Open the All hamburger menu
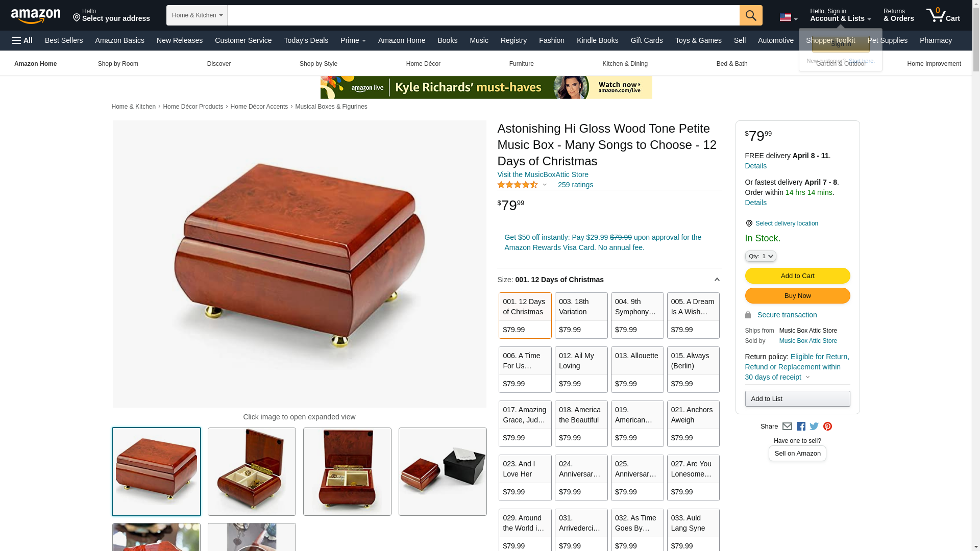Screen dimensions: 980x551 [22, 40]
